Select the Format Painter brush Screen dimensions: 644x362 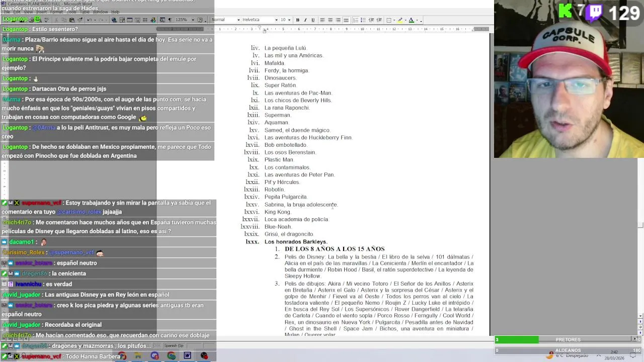coord(79,20)
